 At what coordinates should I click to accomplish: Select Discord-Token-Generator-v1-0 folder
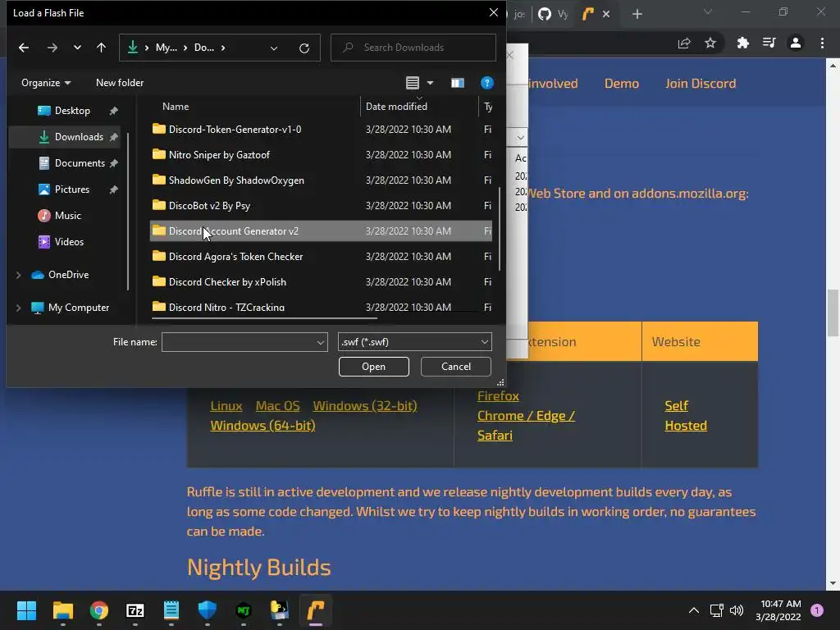pyautogui.click(x=321, y=130)
